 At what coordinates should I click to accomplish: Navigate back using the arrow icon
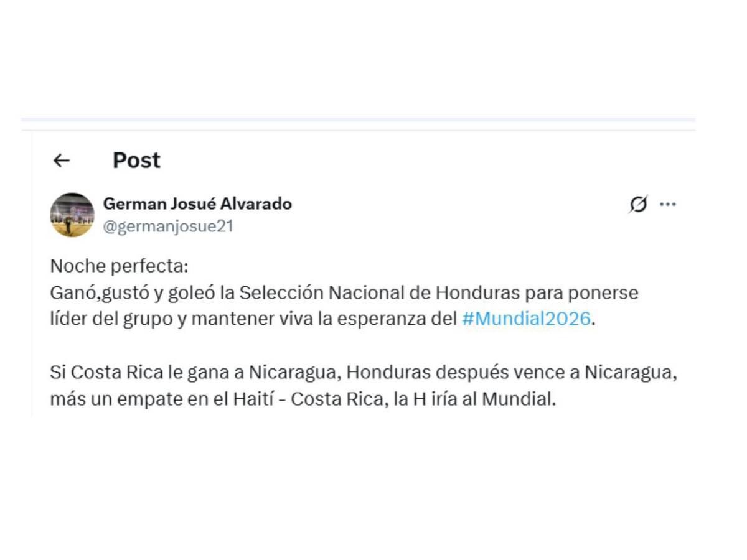coord(60,160)
